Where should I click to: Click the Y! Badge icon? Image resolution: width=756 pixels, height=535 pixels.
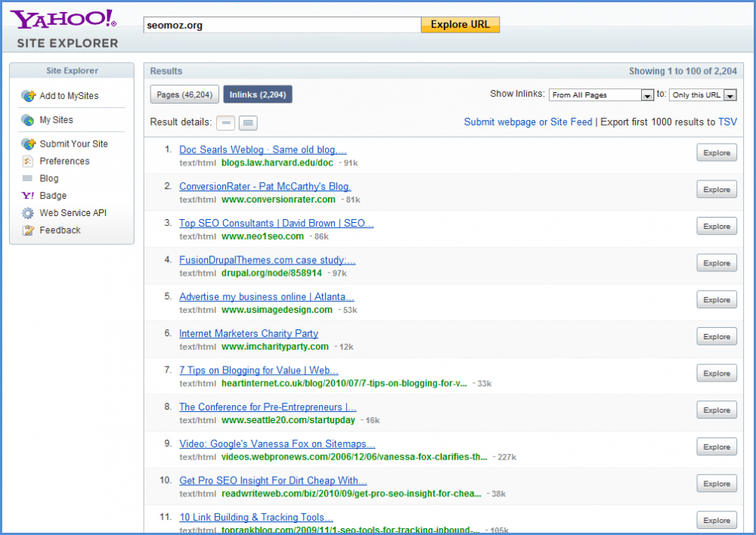tap(27, 195)
